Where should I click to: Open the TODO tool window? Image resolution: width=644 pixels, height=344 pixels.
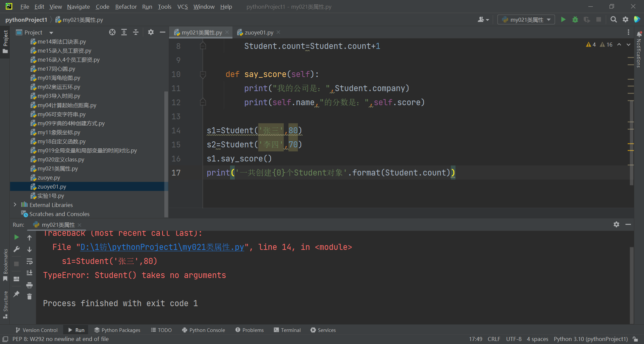[161, 330]
